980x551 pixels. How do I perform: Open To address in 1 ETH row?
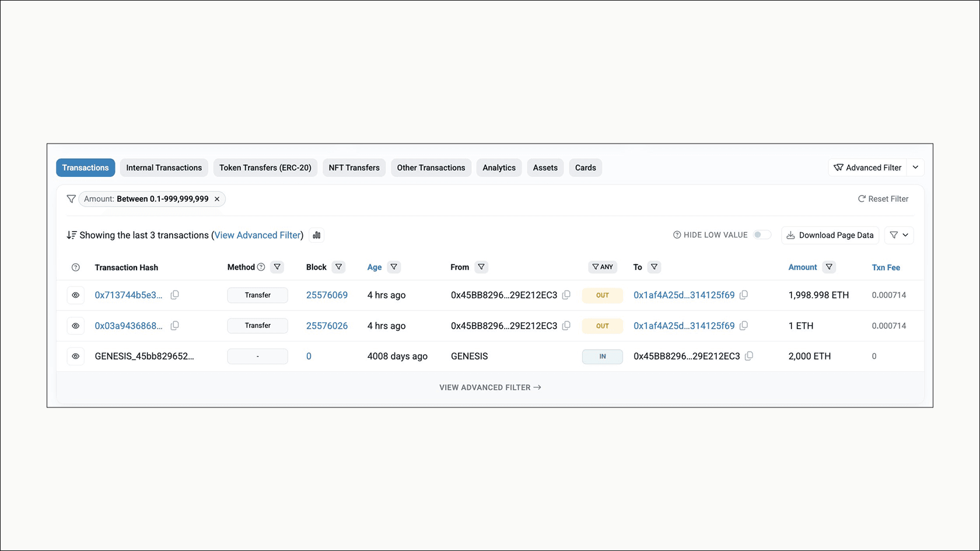684,326
